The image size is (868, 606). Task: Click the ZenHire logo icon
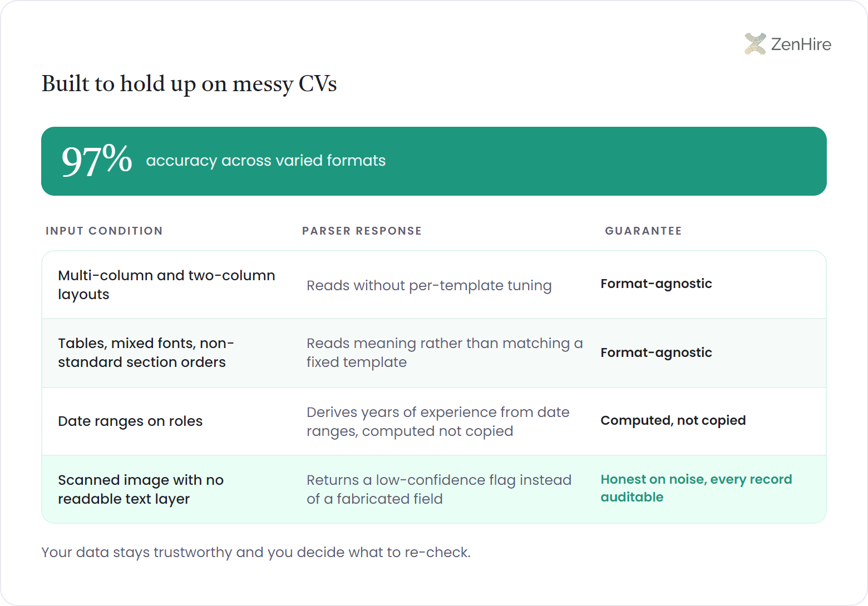tap(755, 44)
